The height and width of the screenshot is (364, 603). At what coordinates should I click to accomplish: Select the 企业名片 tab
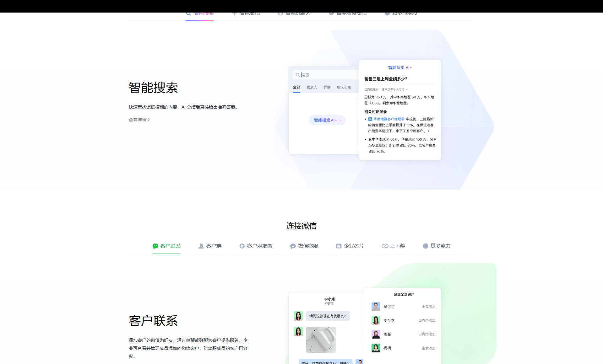click(350, 246)
